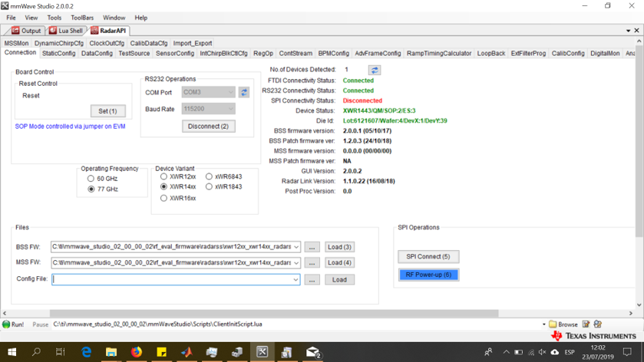Switch to the Output tab
This screenshot has width=644, height=362.
tap(26, 31)
